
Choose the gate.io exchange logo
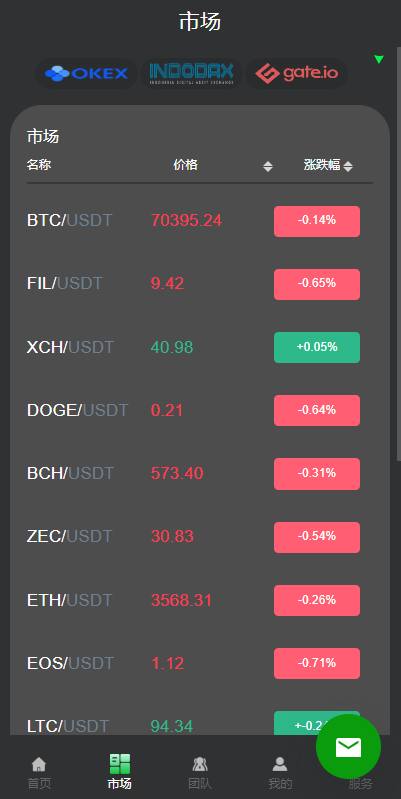point(297,74)
